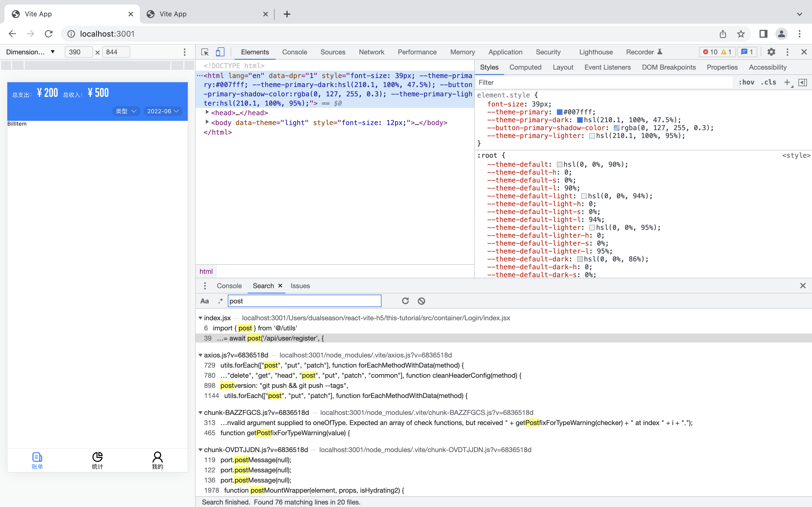This screenshot has height=507, width=812.
Task: Click the Elements panel tab
Action: pos(255,52)
